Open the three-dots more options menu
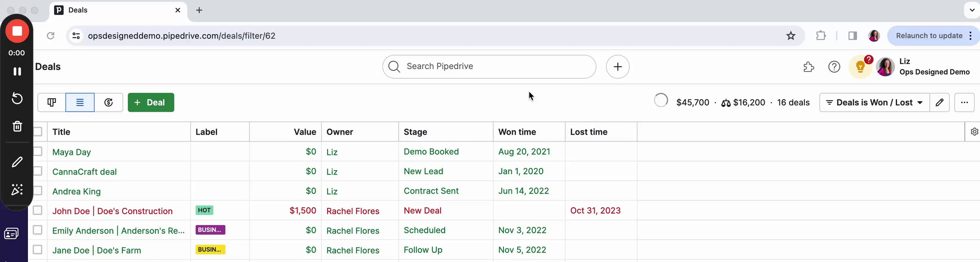Screen dimensions: 980x262 tap(964, 103)
